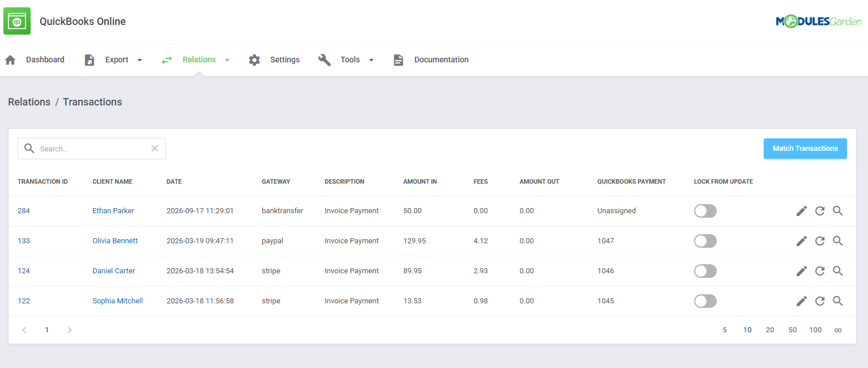The image size is (868, 368).
Task: Click the Export document icon
Action: pos(90,60)
